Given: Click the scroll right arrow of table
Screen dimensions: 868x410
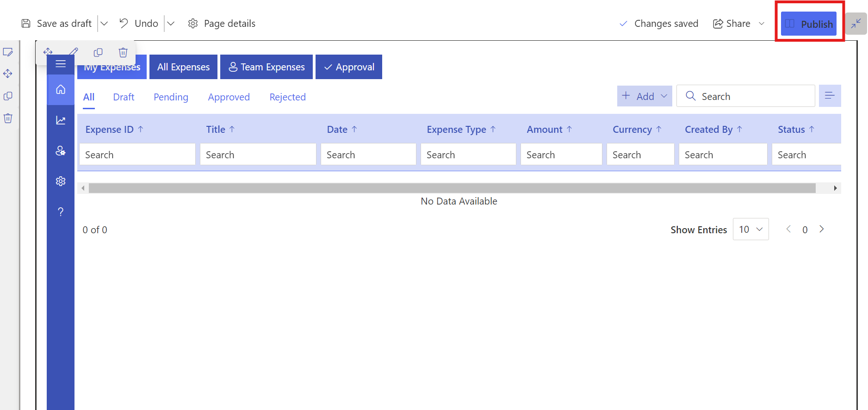Looking at the screenshot, I should 835,188.
